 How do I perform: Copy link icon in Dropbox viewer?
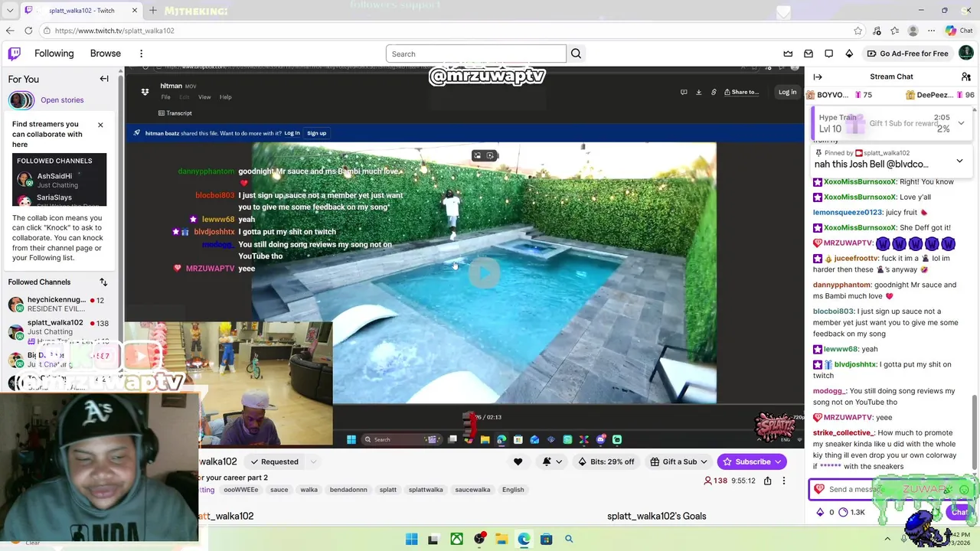(714, 92)
